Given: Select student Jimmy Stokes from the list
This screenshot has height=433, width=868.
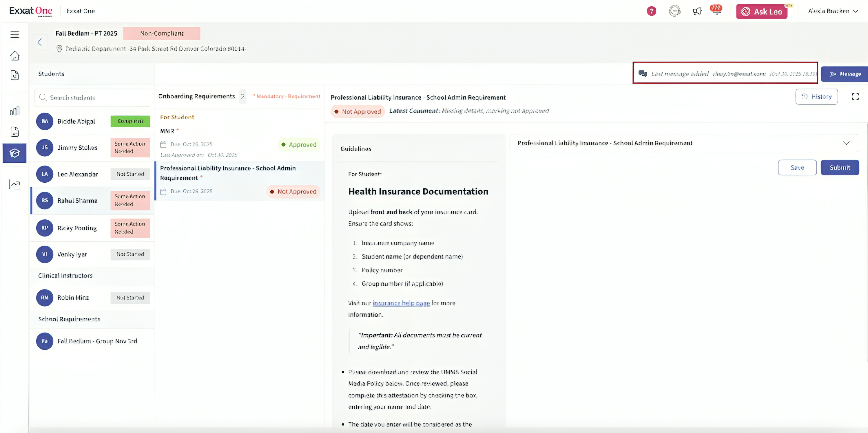Looking at the screenshot, I should 77,148.
